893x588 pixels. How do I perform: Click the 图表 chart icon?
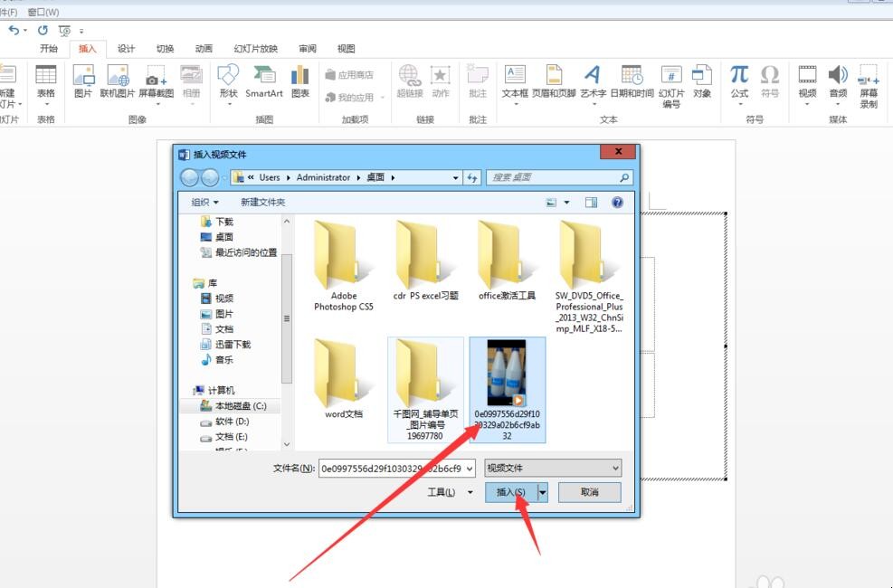pos(300,77)
